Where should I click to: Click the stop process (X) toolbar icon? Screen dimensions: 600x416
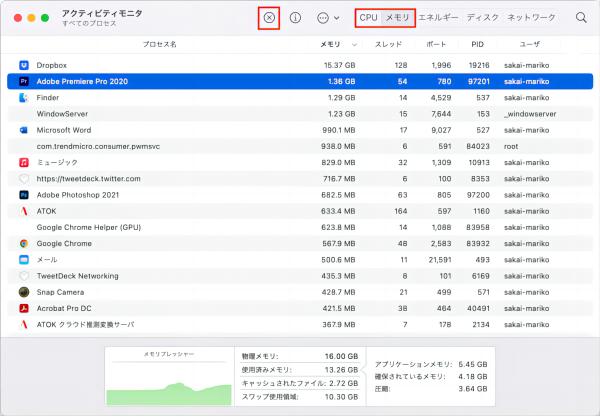point(269,18)
